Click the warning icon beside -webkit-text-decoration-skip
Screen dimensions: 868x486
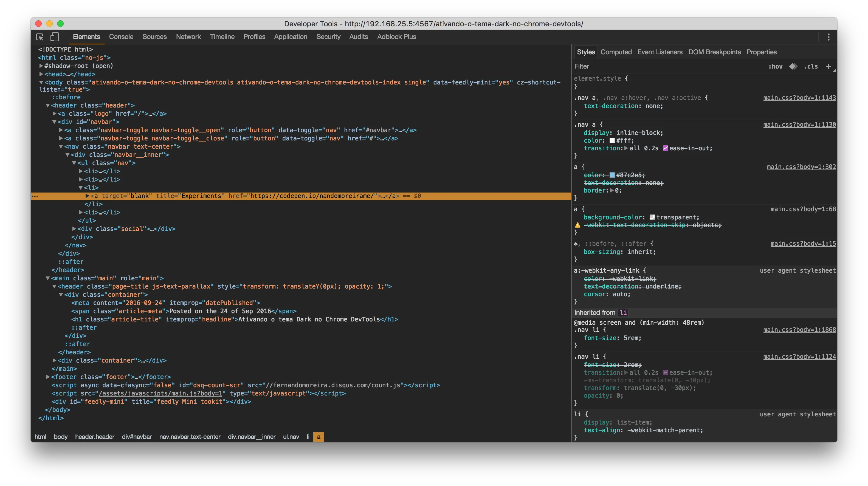[x=577, y=225]
